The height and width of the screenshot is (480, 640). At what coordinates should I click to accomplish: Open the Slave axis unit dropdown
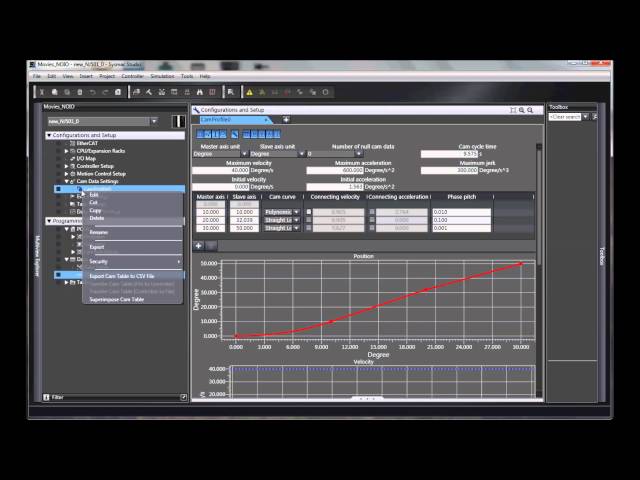(301, 154)
